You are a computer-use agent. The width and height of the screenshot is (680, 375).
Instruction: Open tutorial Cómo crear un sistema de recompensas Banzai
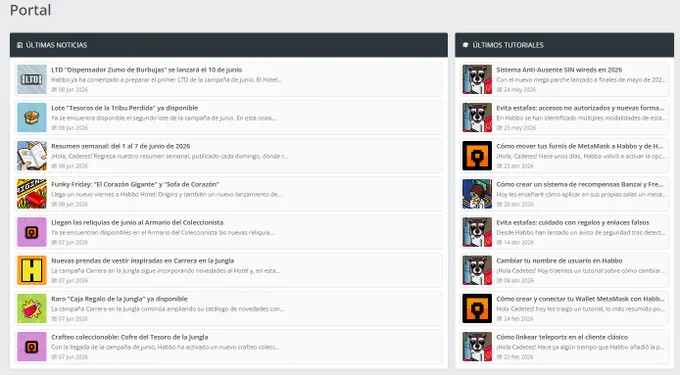[x=580, y=184]
